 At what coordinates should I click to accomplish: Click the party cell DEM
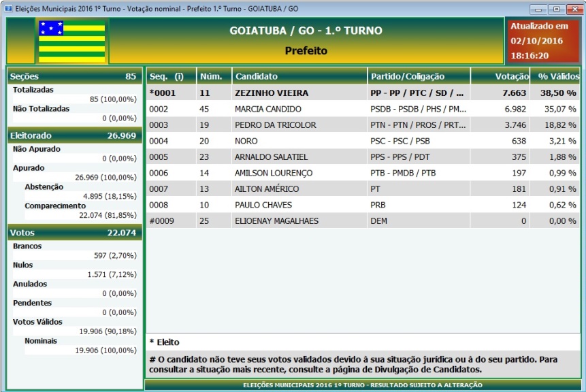pos(378,221)
